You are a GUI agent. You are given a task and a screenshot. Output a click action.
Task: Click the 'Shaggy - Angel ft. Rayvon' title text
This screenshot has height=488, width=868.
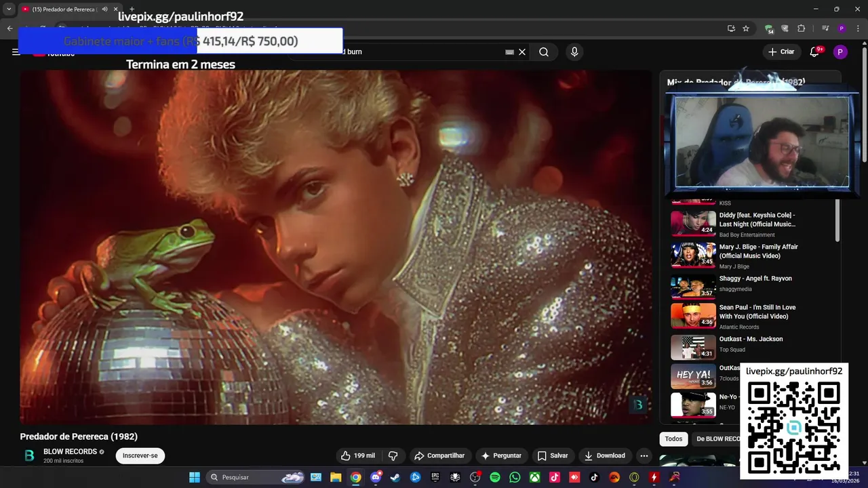click(755, 279)
